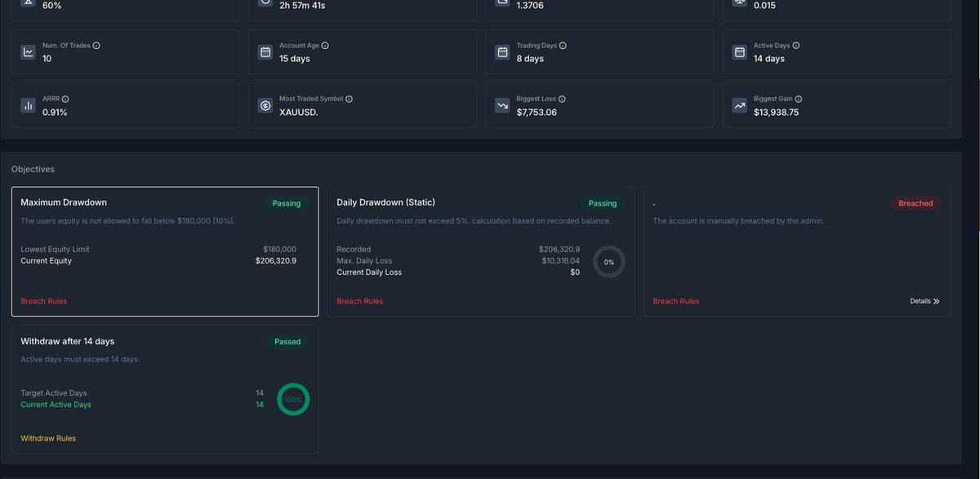Image resolution: width=980 pixels, height=479 pixels.
Task: Click the Account Age calendar icon
Action: click(265, 52)
